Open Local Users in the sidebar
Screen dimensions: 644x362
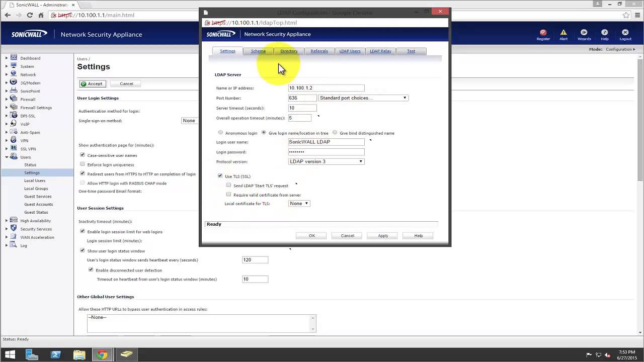point(35,180)
